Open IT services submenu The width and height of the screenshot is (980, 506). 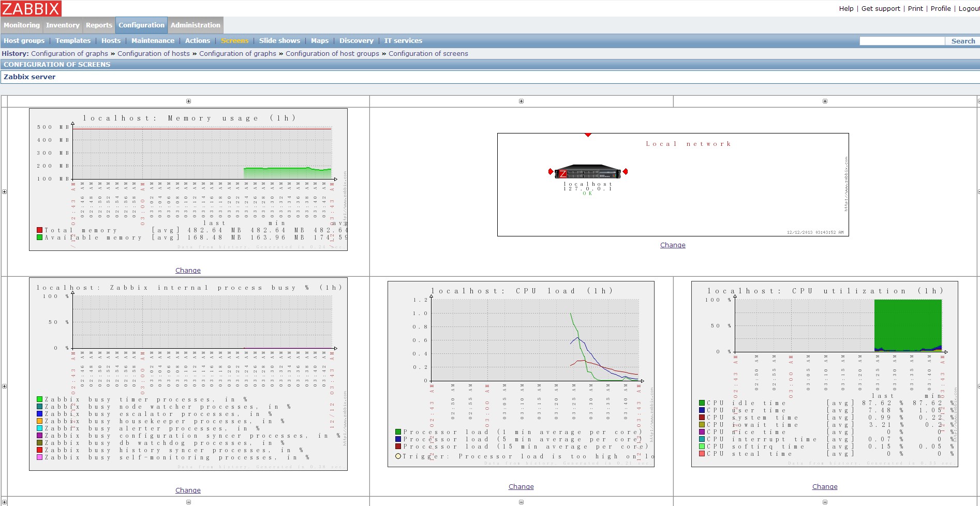[403, 41]
